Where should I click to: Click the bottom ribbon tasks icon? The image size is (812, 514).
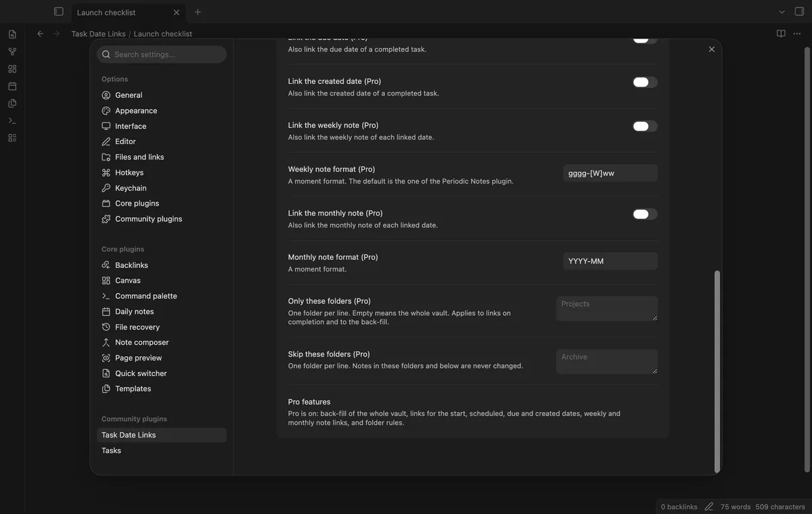tap(12, 138)
